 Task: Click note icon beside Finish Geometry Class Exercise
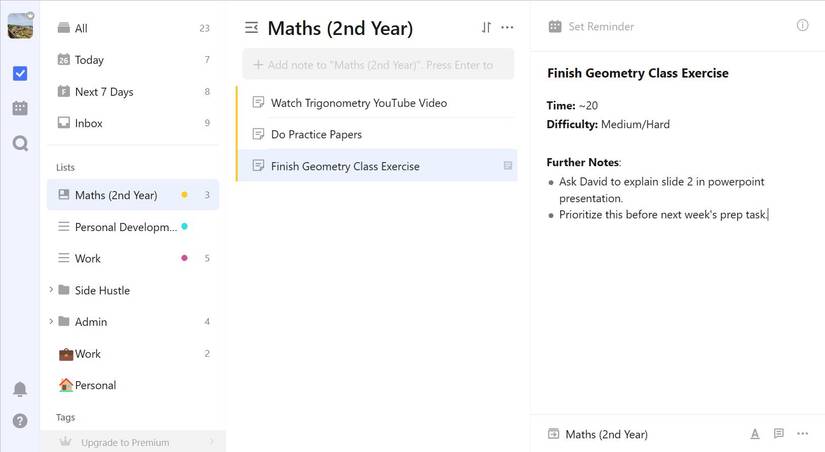[258, 165]
